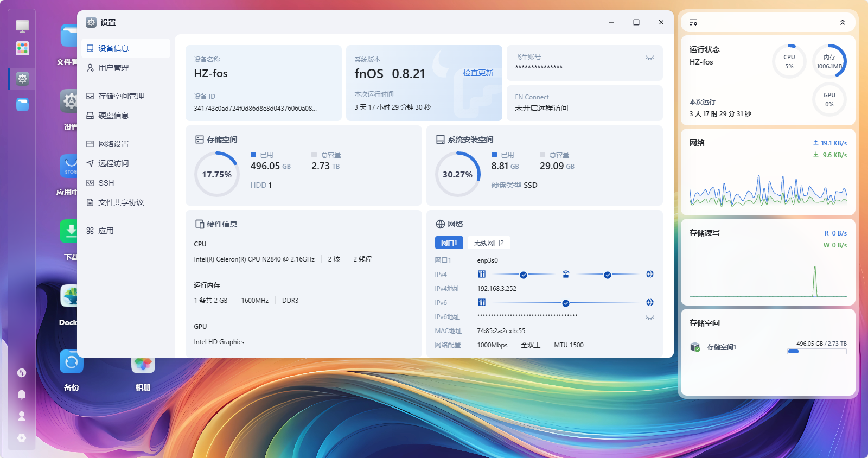
Task: Click the IPv4 internet globe icon
Action: 650,274
